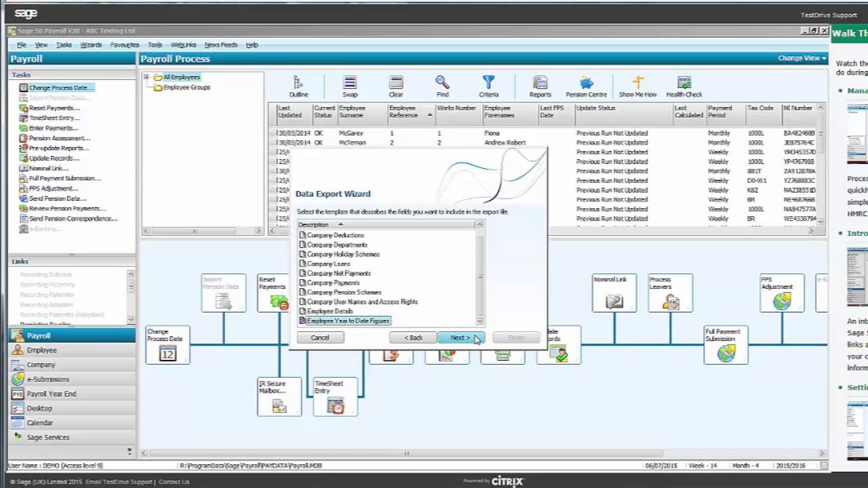This screenshot has height=488, width=868.
Task: Select the Swap toolbar icon
Action: [350, 87]
